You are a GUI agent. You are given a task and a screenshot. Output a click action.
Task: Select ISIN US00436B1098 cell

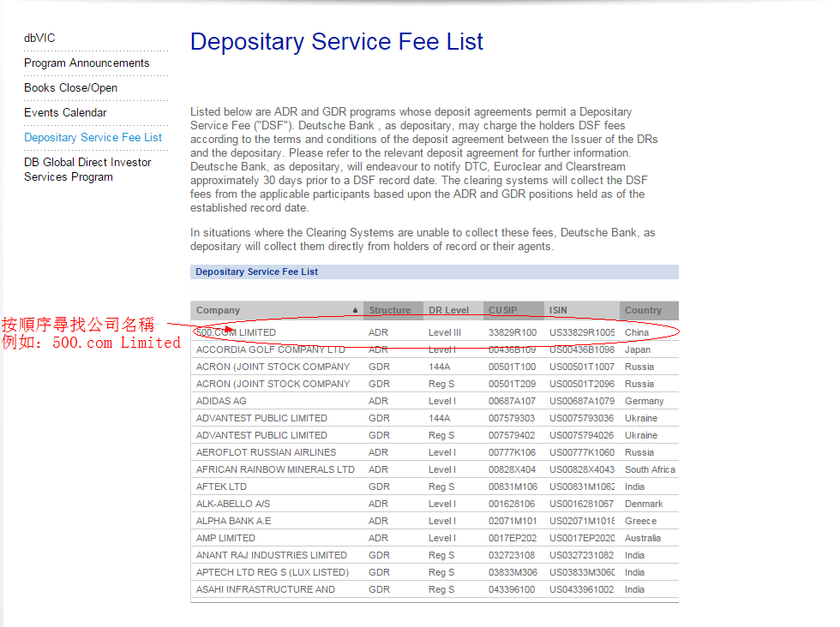[582, 349]
